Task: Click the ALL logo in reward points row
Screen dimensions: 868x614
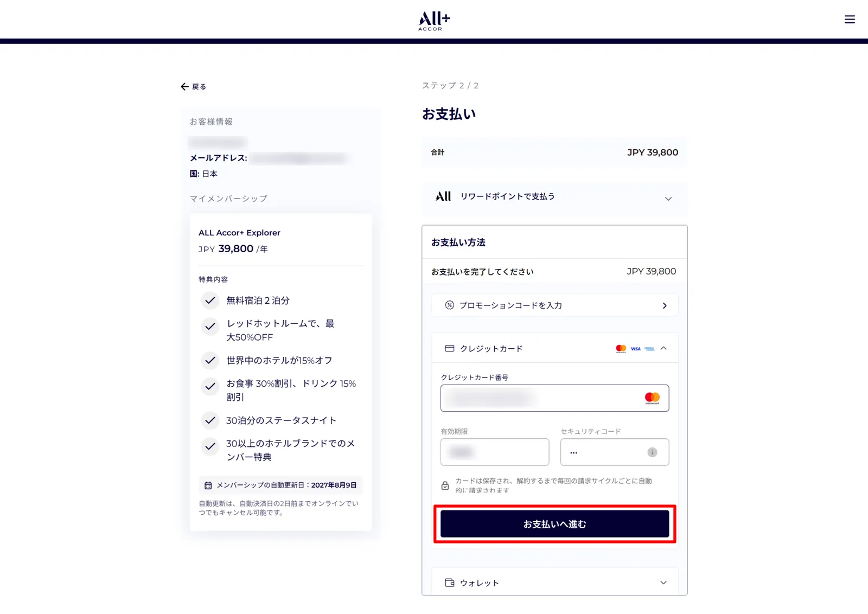Action: pyautogui.click(x=443, y=196)
